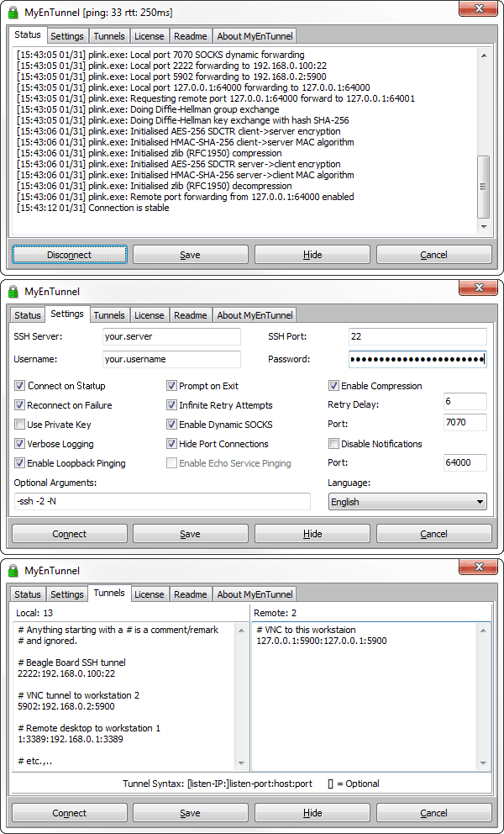Click the loopback Port field showing 64000
504x834 pixels.
465,462
